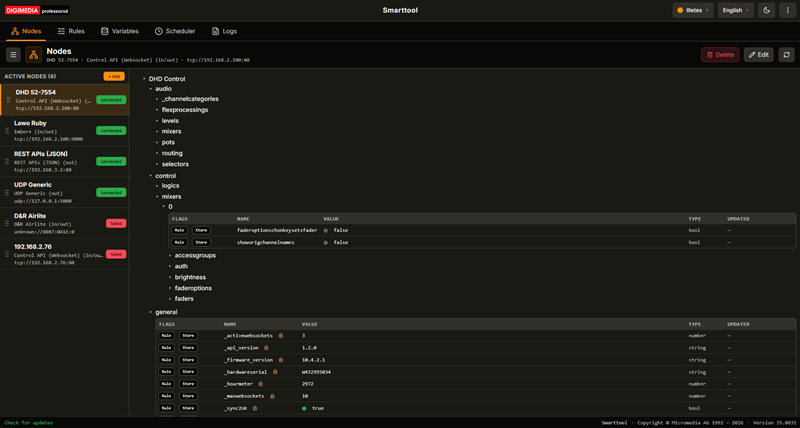
Task: Select the Lawo Ruby node
Action: [x=64, y=131]
